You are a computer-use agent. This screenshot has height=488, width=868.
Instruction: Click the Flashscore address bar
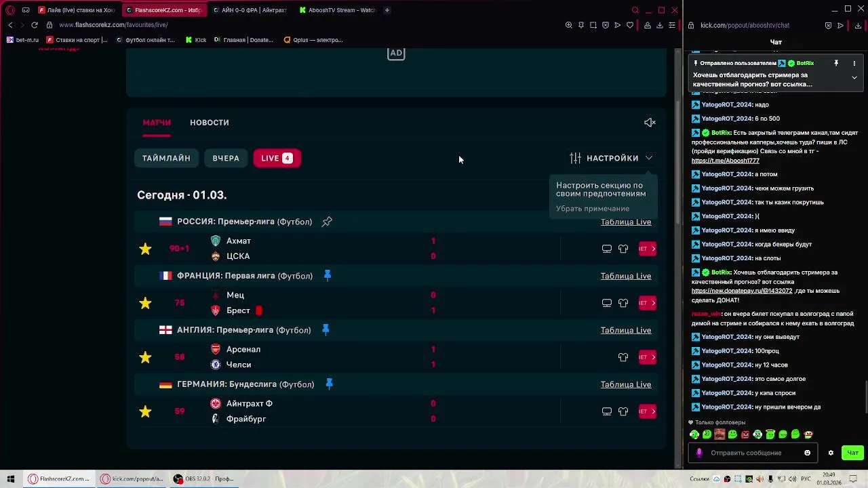(x=305, y=25)
